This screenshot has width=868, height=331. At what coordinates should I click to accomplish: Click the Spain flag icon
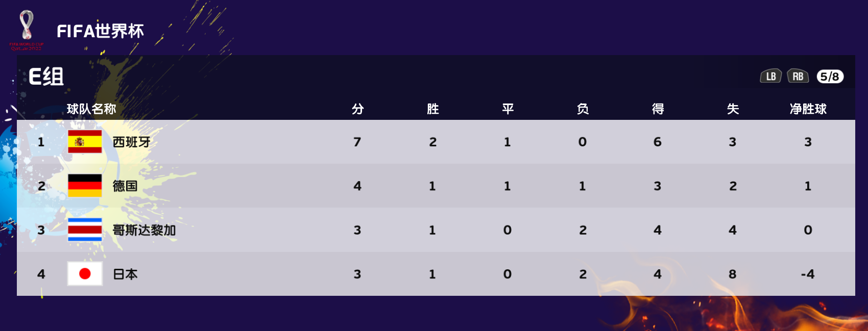85,142
